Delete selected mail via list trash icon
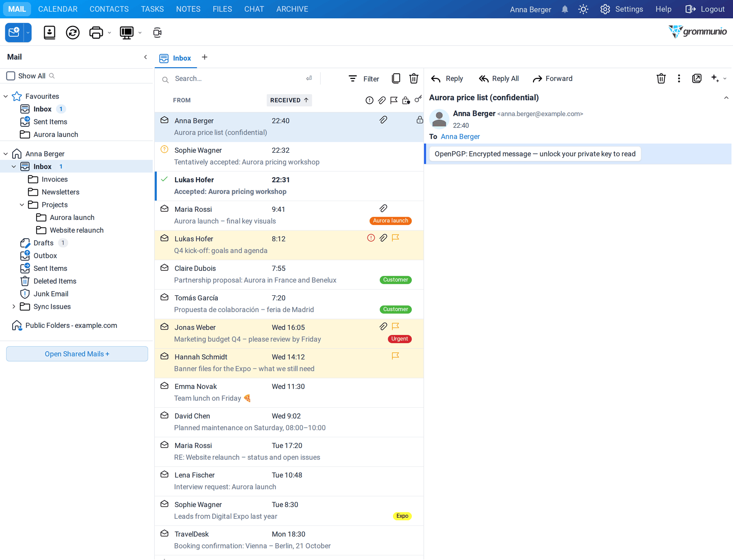Viewport: 733px width, 560px height. pyautogui.click(x=414, y=78)
